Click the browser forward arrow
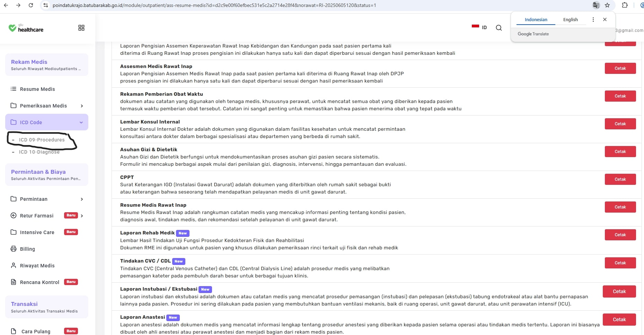 click(18, 5)
